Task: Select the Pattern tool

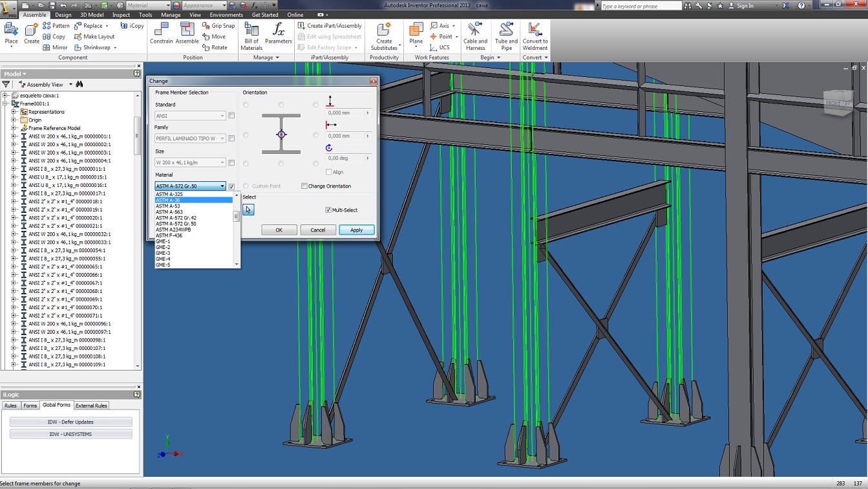Action: point(56,26)
